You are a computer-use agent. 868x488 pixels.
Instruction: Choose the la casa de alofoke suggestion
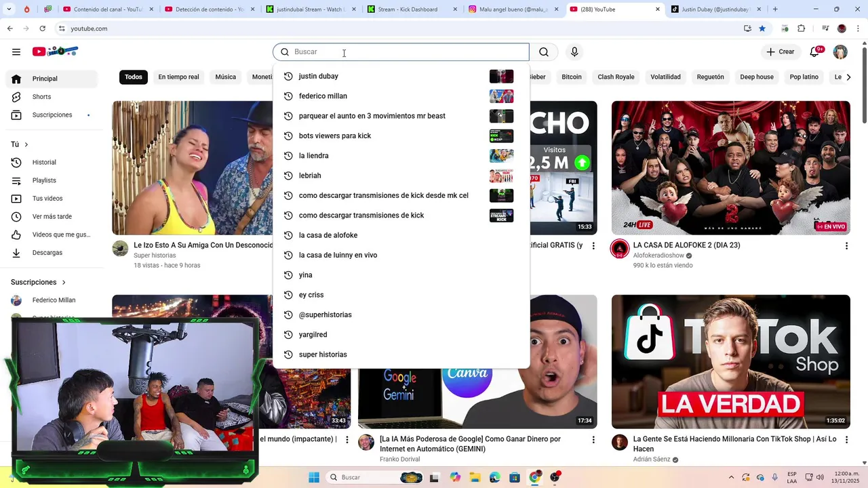coord(401,235)
